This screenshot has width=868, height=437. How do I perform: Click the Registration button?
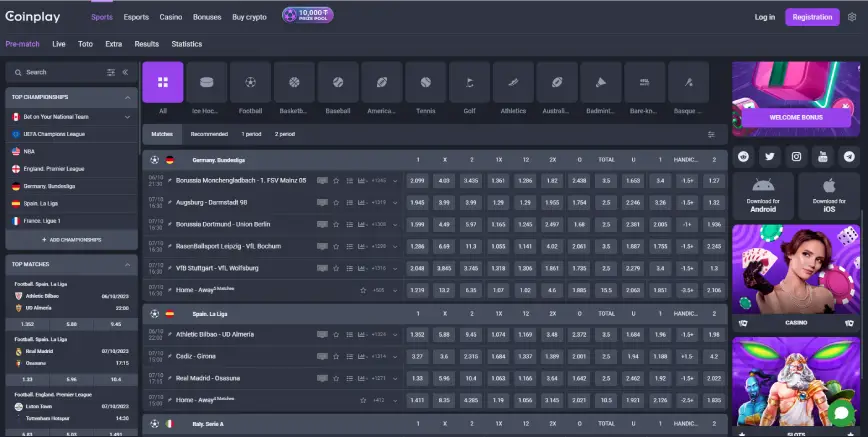tap(812, 17)
